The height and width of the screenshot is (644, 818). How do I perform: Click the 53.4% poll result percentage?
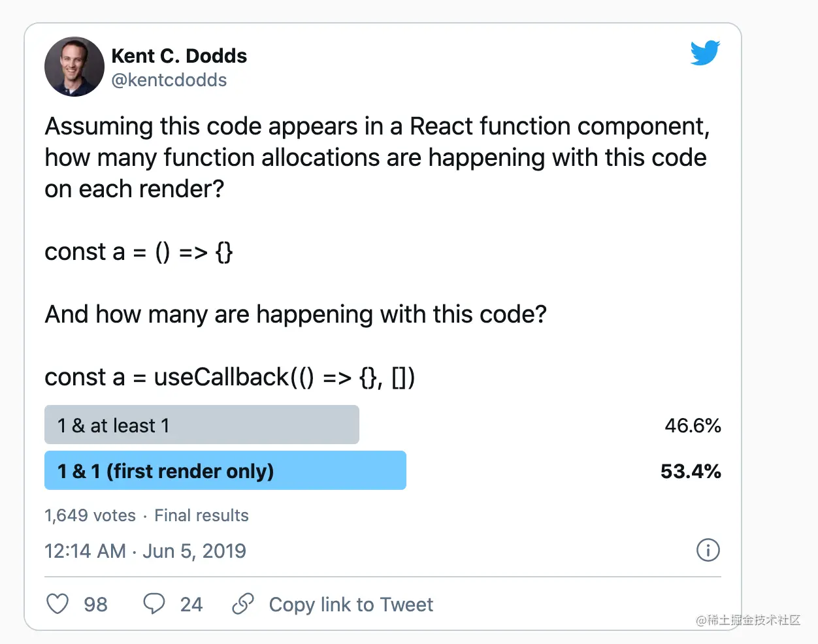[691, 472]
